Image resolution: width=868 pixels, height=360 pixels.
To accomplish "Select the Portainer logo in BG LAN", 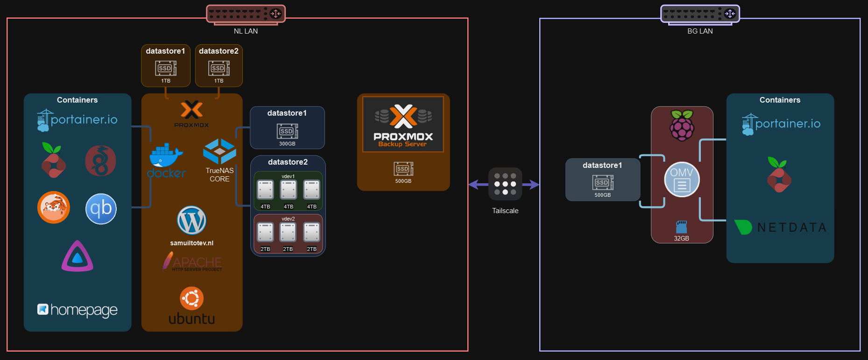I will pos(781,124).
